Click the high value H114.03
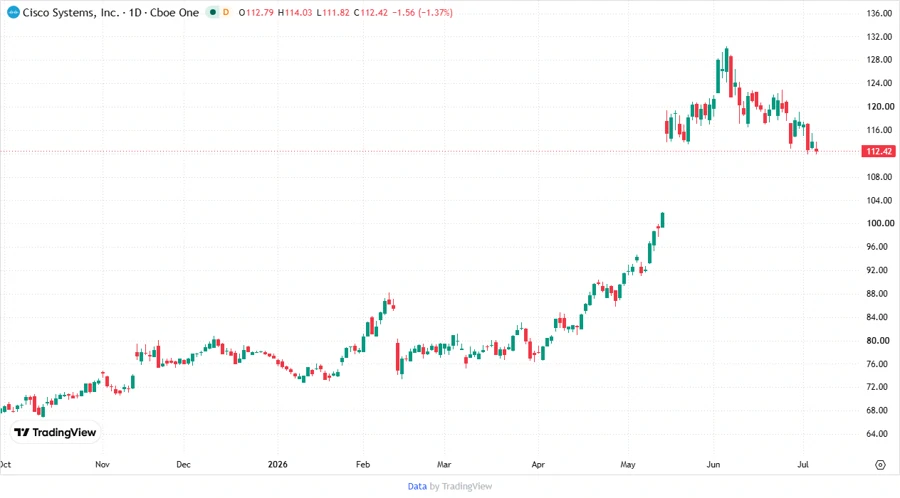900x498 pixels. (x=295, y=12)
